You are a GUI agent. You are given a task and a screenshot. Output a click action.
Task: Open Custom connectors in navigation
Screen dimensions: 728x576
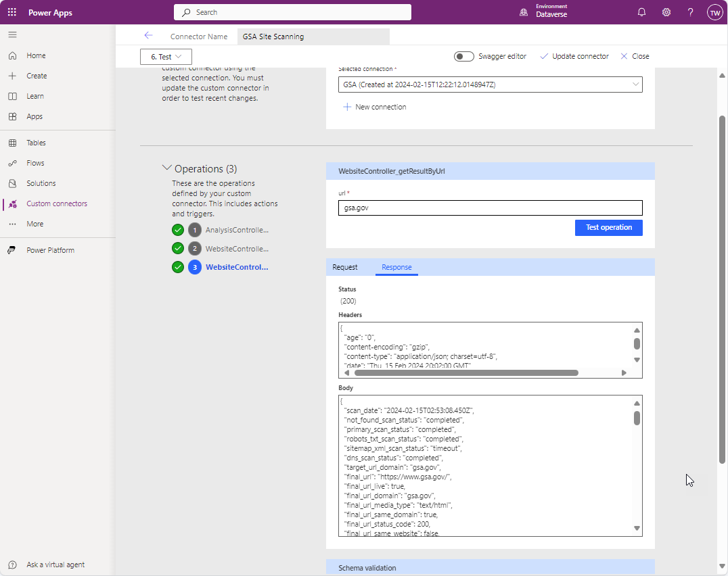tap(57, 203)
